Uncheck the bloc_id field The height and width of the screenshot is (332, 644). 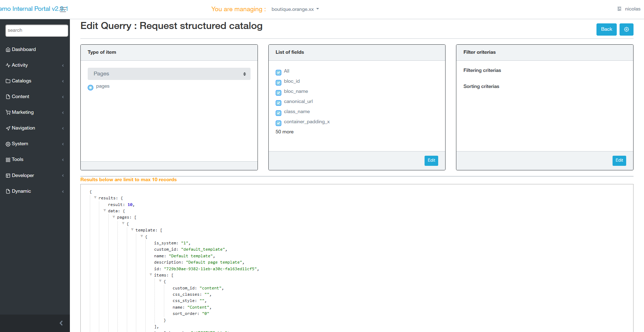coord(278,83)
